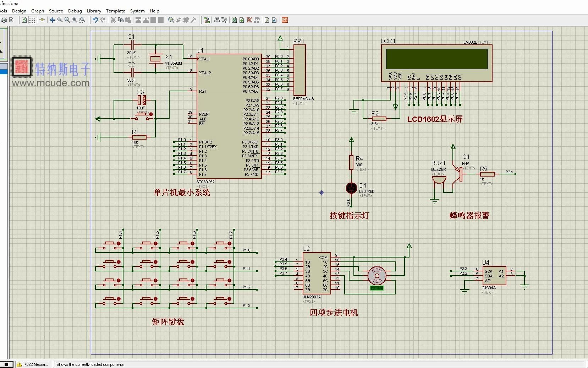This screenshot has height=368, width=588.
Task: Click the zoom out magnifier
Action: [x=67, y=20]
